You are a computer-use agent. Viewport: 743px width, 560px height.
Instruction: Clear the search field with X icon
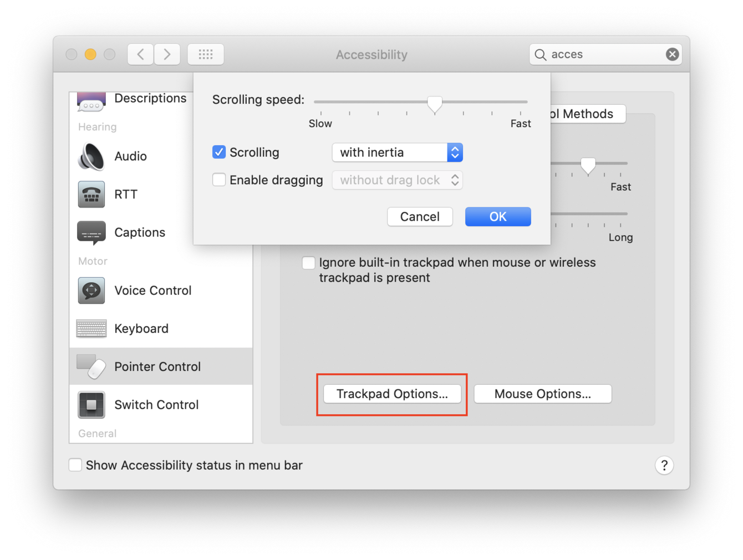[672, 54]
